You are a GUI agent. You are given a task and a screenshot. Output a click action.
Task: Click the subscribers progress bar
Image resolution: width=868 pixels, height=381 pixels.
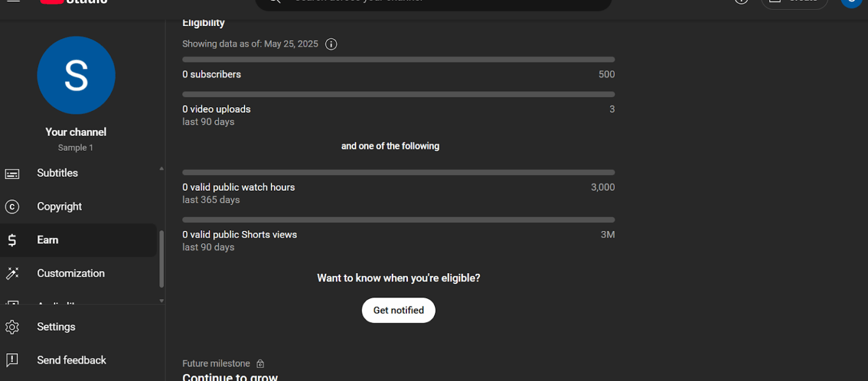point(398,59)
